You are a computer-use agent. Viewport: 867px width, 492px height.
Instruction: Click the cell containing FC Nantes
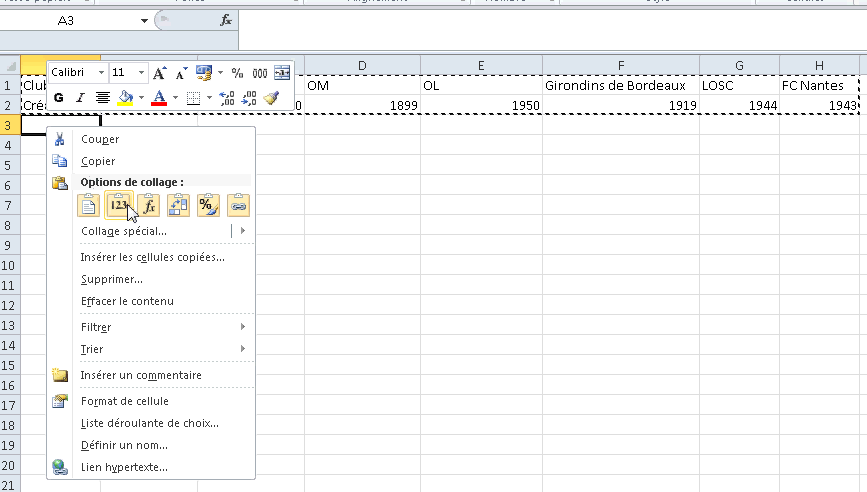click(x=819, y=86)
